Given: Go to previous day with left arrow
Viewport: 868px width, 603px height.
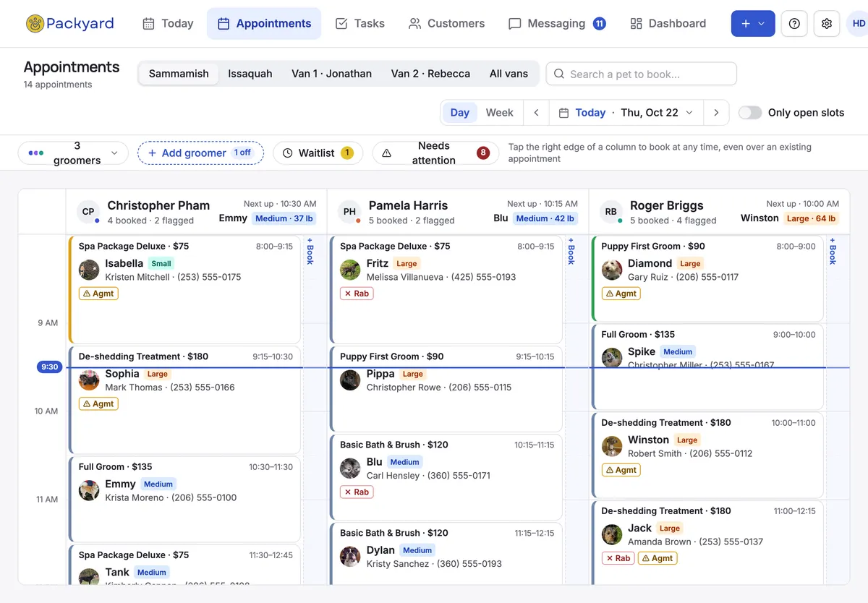Looking at the screenshot, I should (536, 113).
